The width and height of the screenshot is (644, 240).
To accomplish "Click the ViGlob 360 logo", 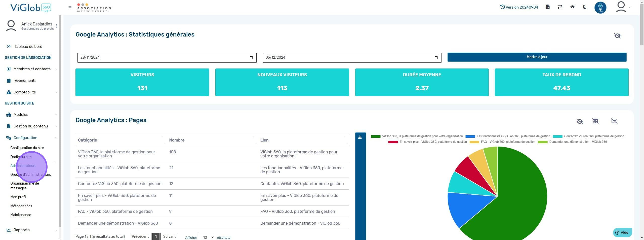I will [31, 8].
